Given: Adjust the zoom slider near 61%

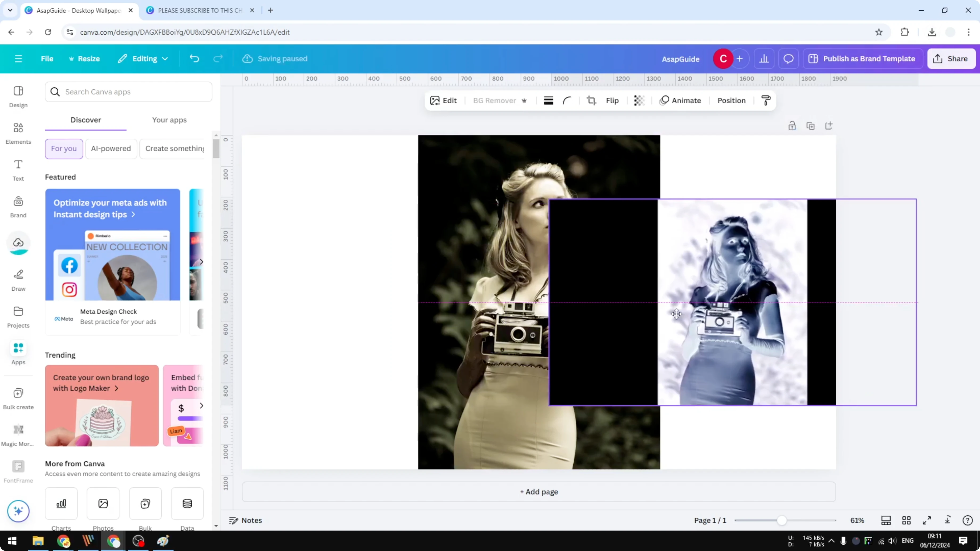Looking at the screenshot, I should tap(783, 520).
